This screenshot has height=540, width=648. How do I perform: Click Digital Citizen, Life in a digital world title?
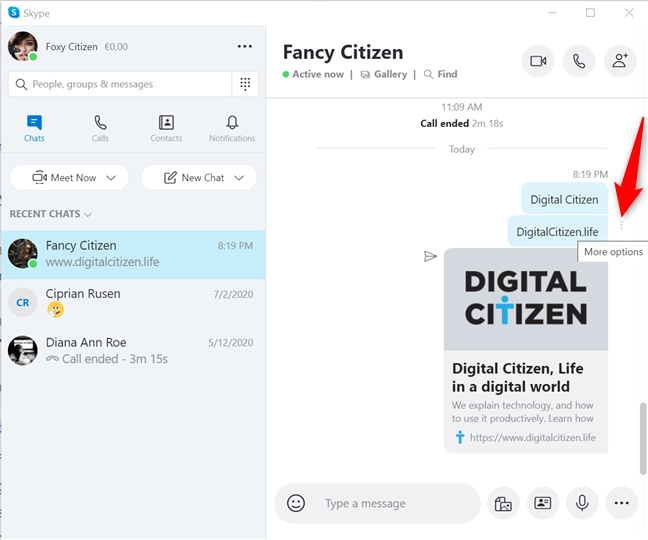pyautogui.click(x=517, y=377)
